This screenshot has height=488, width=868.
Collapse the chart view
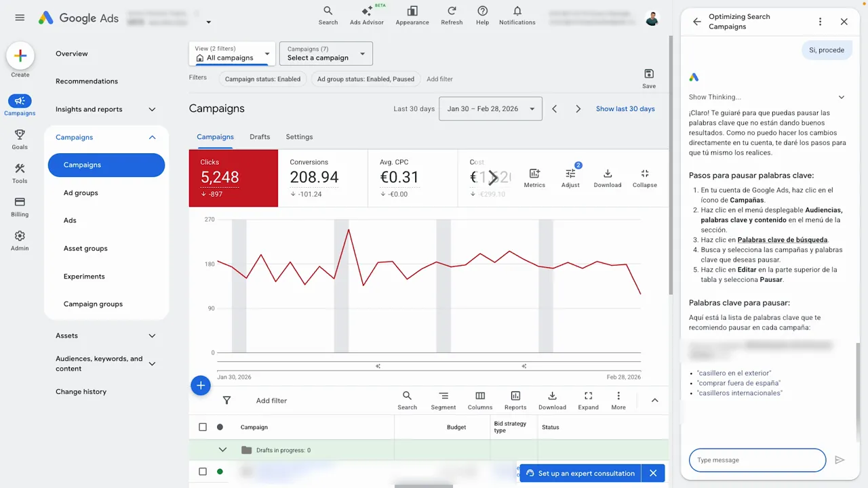(x=644, y=178)
